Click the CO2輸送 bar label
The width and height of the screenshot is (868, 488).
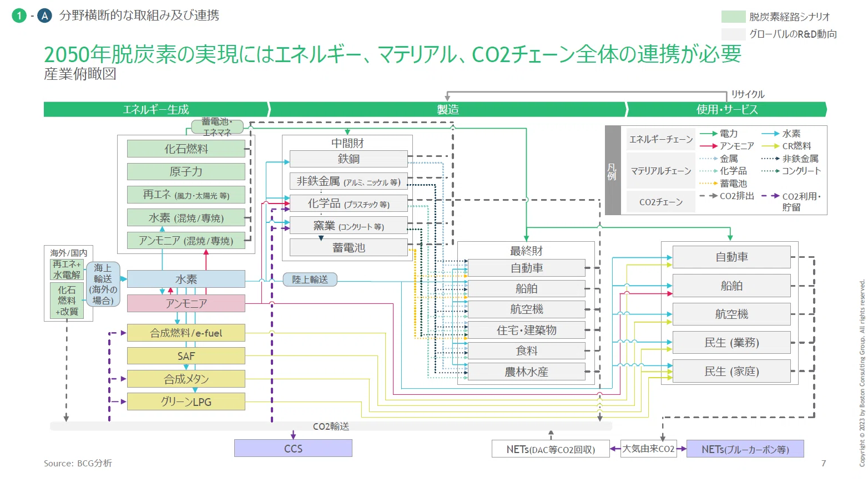click(331, 426)
